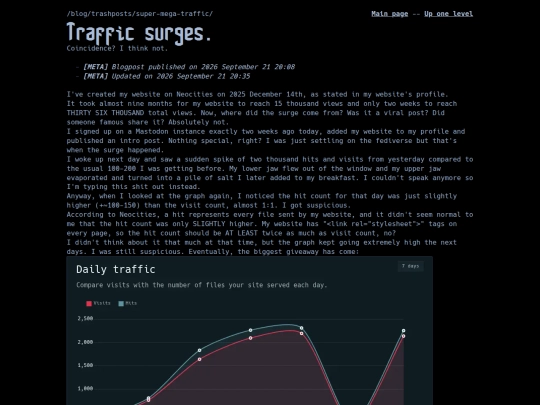Click the breadcrumb path /blog/trashposts/super-mega-traffic/

pyautogui.click(x=140, y=14)
